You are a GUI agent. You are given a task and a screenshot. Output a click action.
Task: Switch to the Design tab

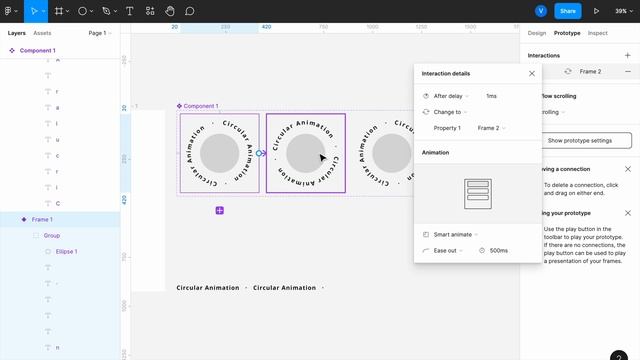[x=536, y=33]
